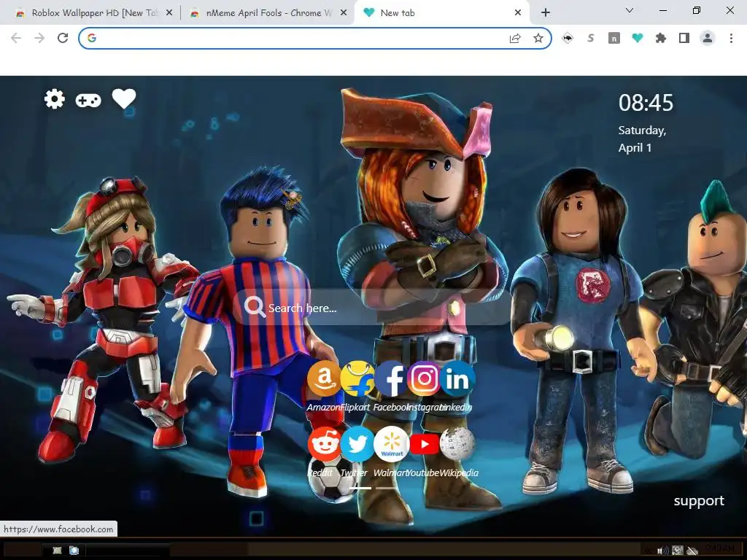Click the gray S extension icon
The image size is (747, 560).
591,38
